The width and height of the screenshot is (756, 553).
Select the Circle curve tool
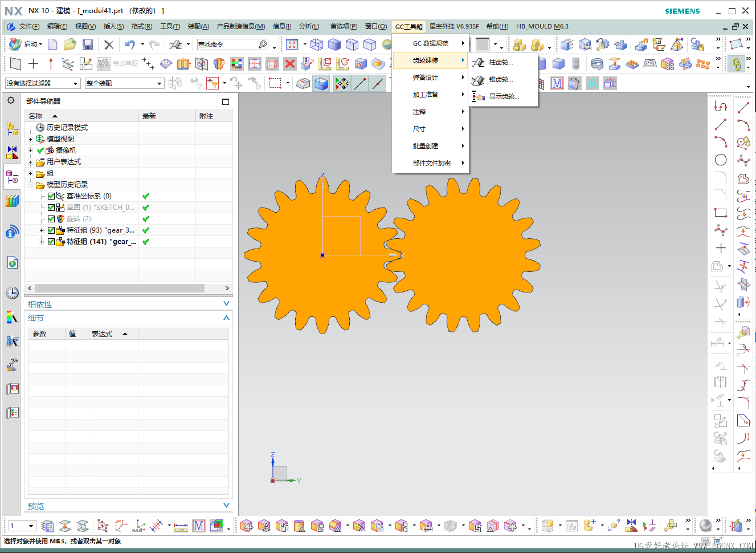[721, 160]
